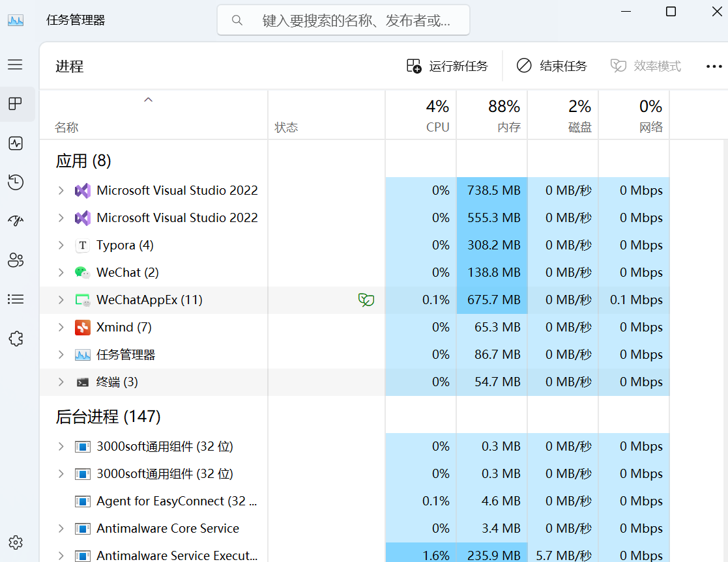Click the 结束任务 button
Screen dimensions: 728x562
(x=551, y=66)
